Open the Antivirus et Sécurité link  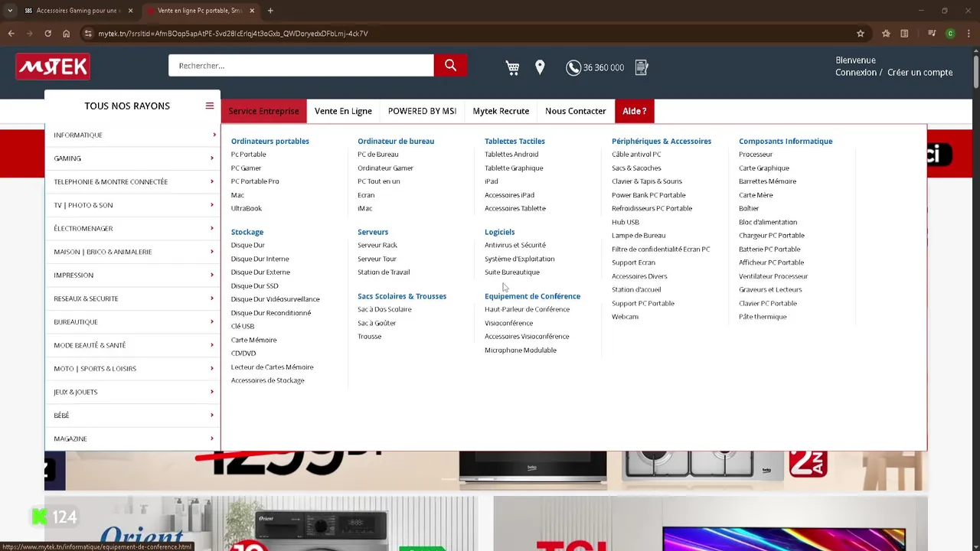(515, 246)
